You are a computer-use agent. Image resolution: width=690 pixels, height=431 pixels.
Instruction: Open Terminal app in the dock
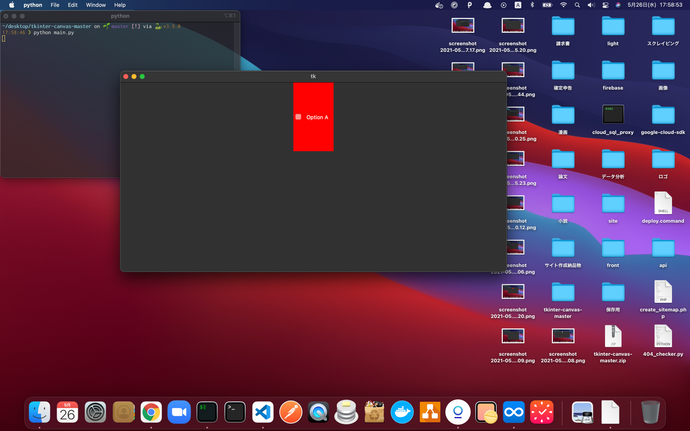(x=235, y=413)
